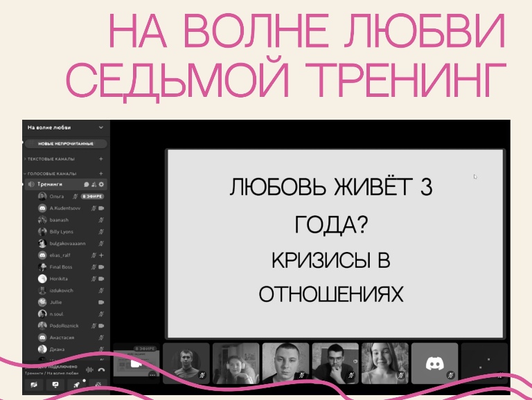The height and width of the screenshot is (400, 532).
Task: Add a channel to Текстовые каналы
Action: click(101, 158)
